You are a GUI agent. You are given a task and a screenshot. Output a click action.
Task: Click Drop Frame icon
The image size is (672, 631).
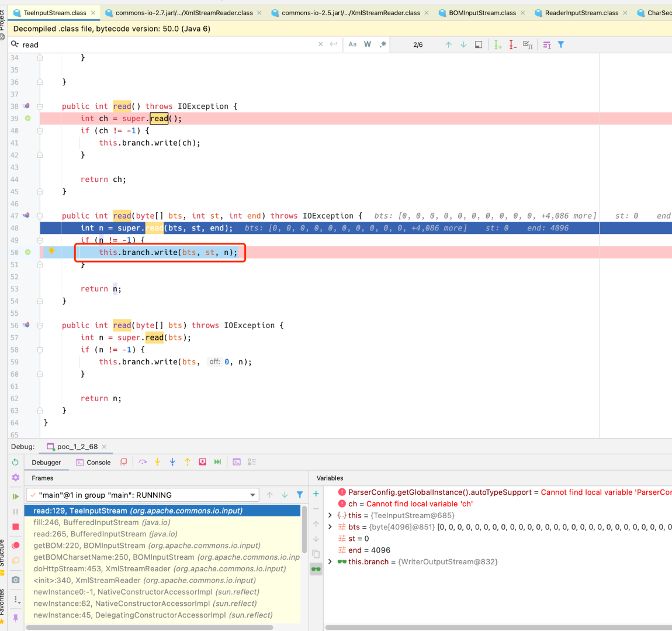tap(203, 462)
